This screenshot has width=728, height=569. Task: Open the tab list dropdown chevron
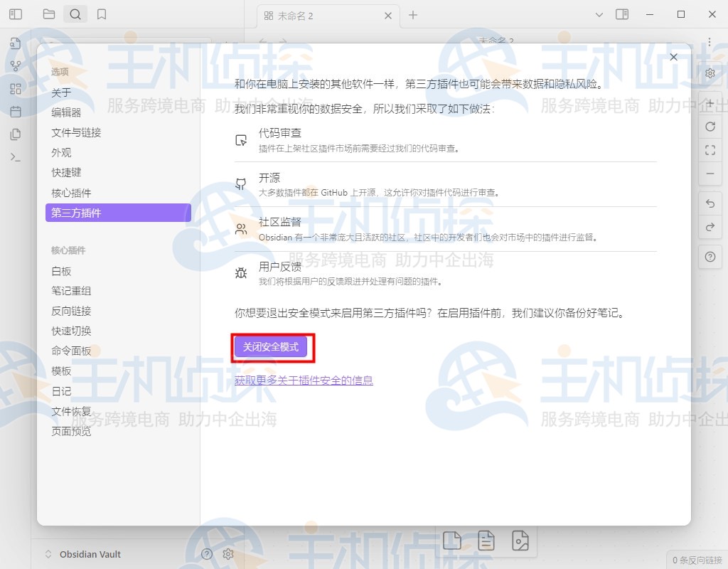(601, 14)
